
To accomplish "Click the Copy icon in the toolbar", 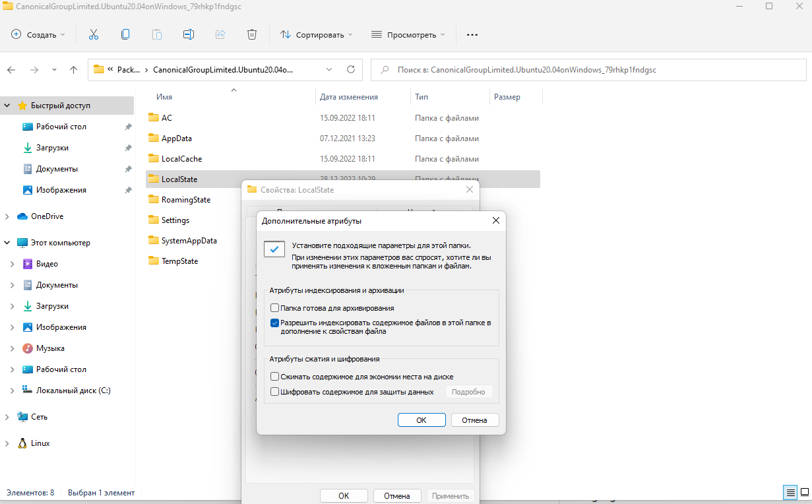I will [125, 34].
